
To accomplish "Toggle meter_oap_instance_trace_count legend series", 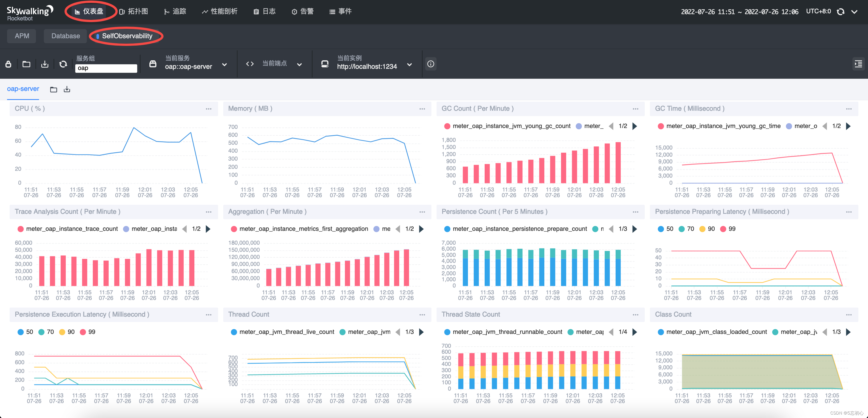I will [x=67, y=229].
